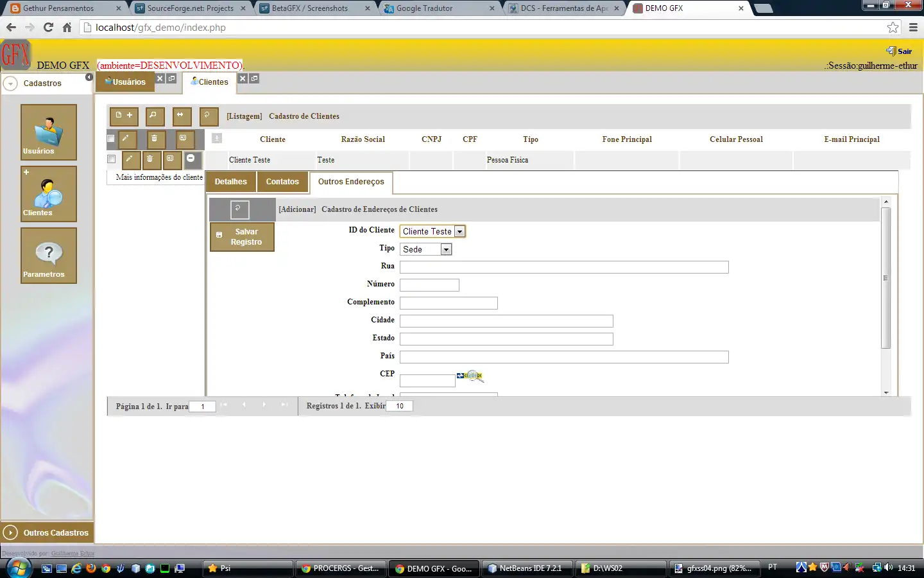This screenshot has width=924, height=578.
Task: Open the search magnifier in client listing toolbar
Action: point(155,116)
